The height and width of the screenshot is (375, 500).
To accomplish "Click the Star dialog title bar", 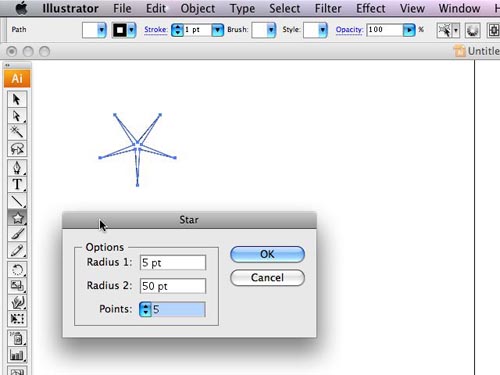I will pyautogui.click(x=189, y=220).
